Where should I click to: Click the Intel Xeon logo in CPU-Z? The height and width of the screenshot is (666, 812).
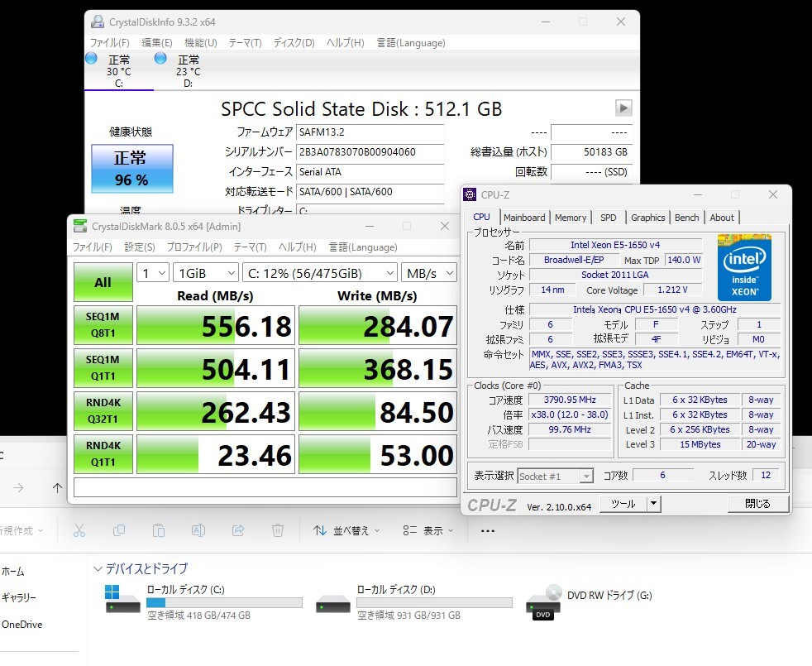tap(744, 267)
